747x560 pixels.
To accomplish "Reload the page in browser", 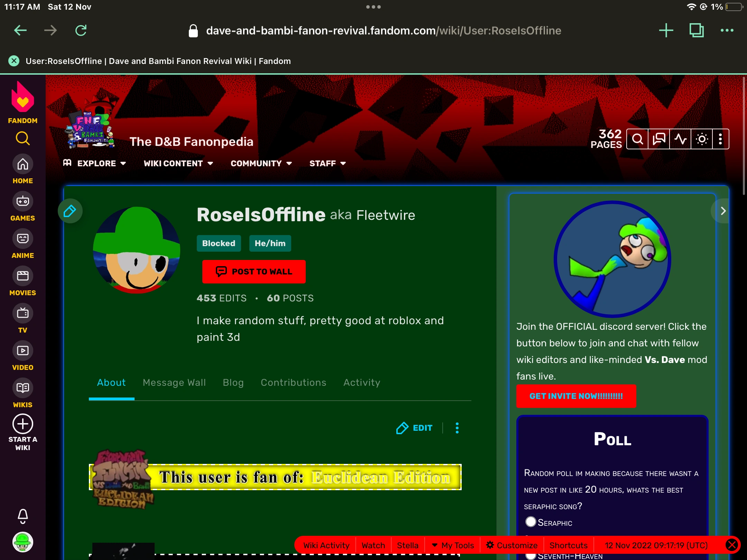I will (81, 30).
